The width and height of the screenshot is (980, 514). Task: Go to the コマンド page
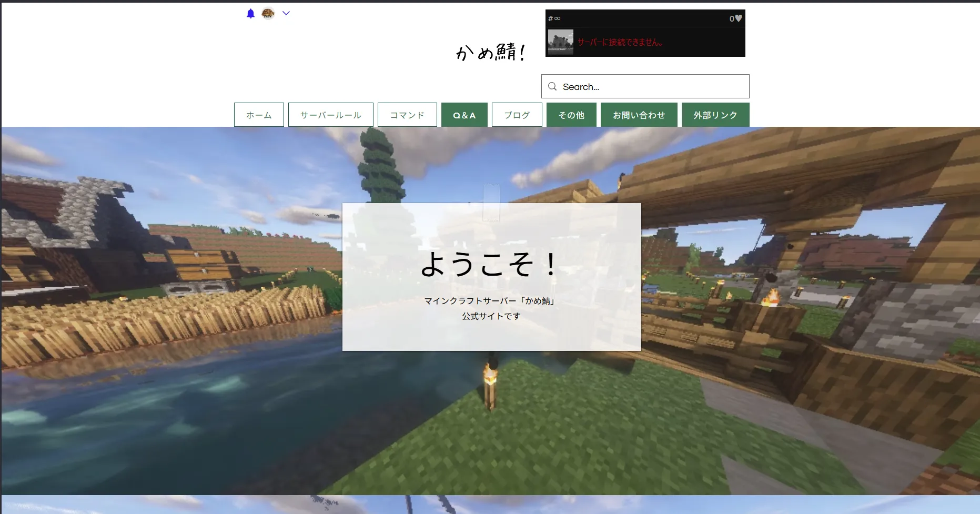(x=407, y=115)
